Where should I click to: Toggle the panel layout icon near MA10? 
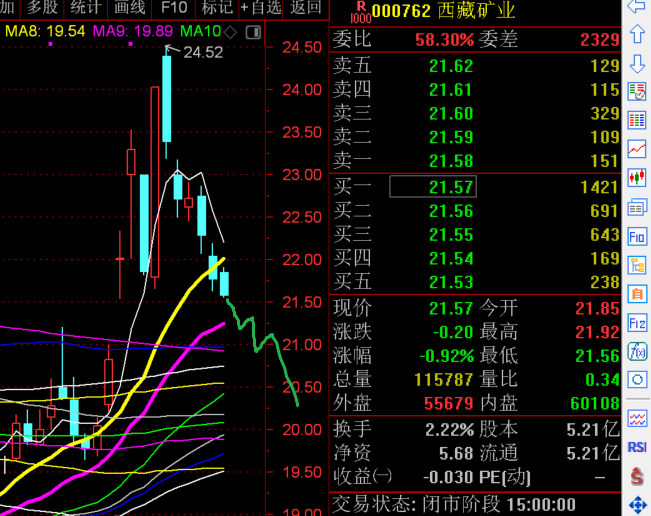(x=253, y=32)
